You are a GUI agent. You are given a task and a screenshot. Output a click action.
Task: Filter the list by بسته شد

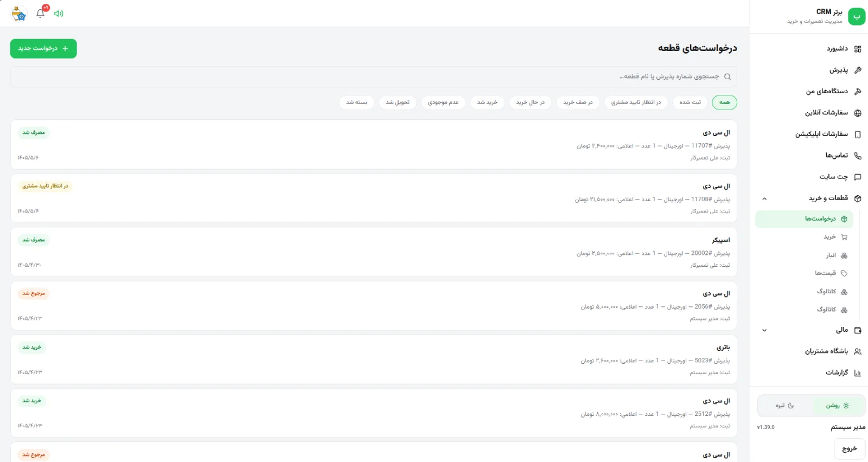356,102
